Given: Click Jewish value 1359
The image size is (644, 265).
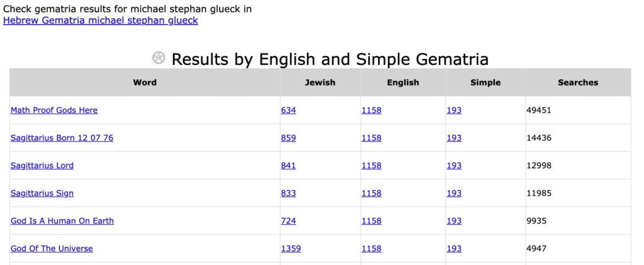Looking at the screenshot, I should click(291, 249).
